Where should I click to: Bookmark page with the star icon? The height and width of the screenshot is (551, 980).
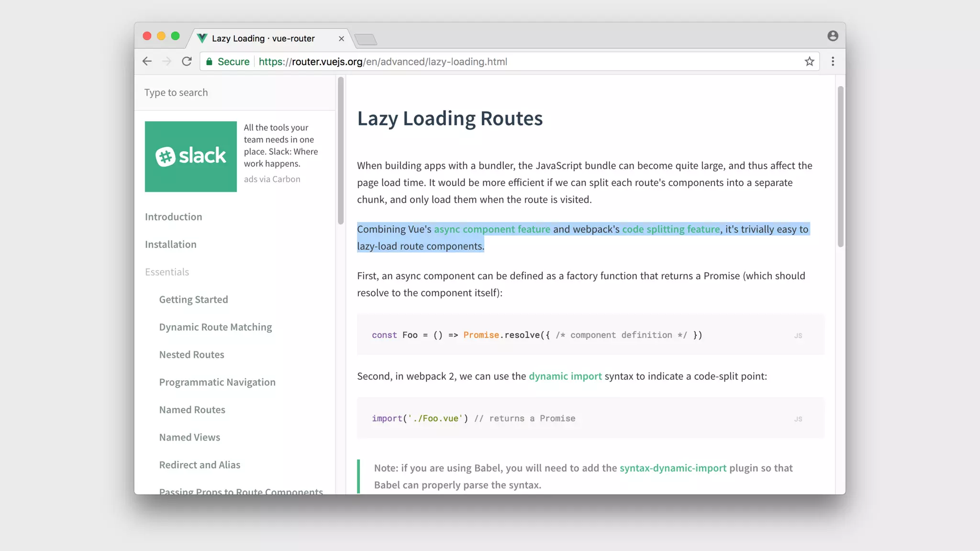[x=809, y=61]
